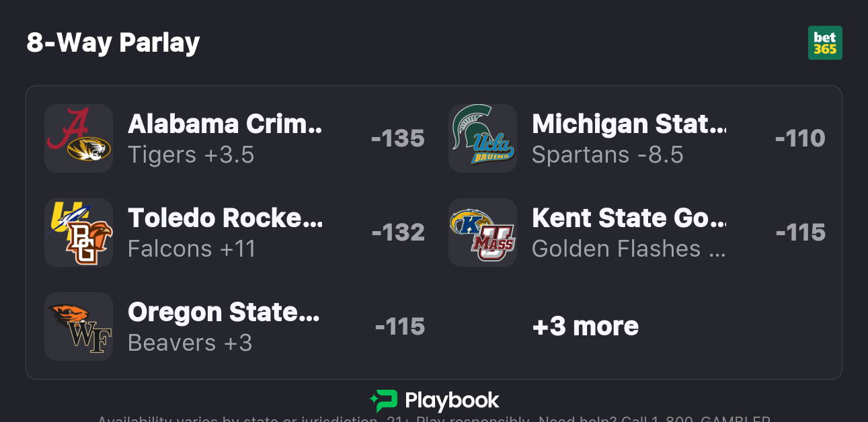The width and height of the screenshot is (868, 422).
Task: Select the -115 odds for Beavers +3
Action: [x=400, y=327]
